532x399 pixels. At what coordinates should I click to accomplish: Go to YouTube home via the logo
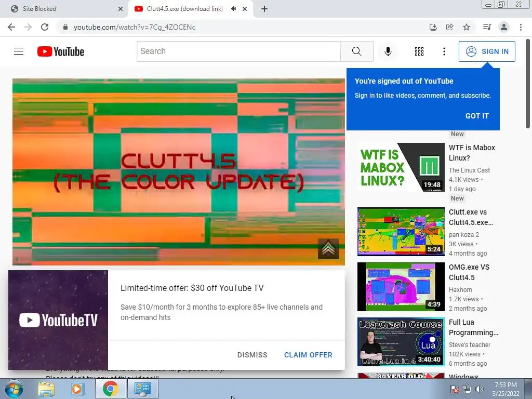coord(61,51)
